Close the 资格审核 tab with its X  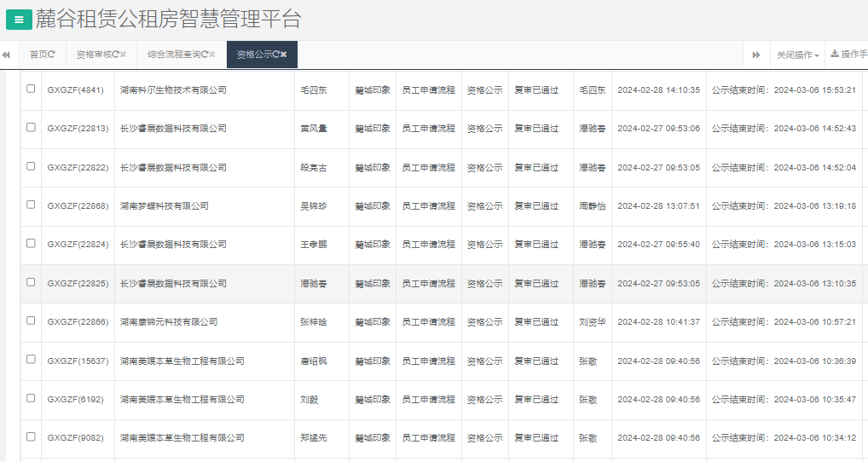point(124,55)
